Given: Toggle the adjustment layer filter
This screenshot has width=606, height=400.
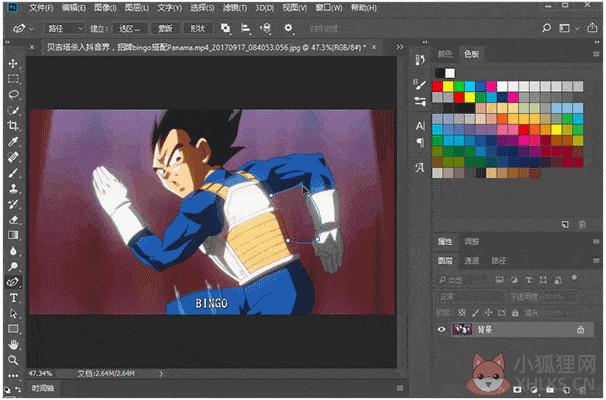Looking at the screenshot, I should [x=514, y=279].
